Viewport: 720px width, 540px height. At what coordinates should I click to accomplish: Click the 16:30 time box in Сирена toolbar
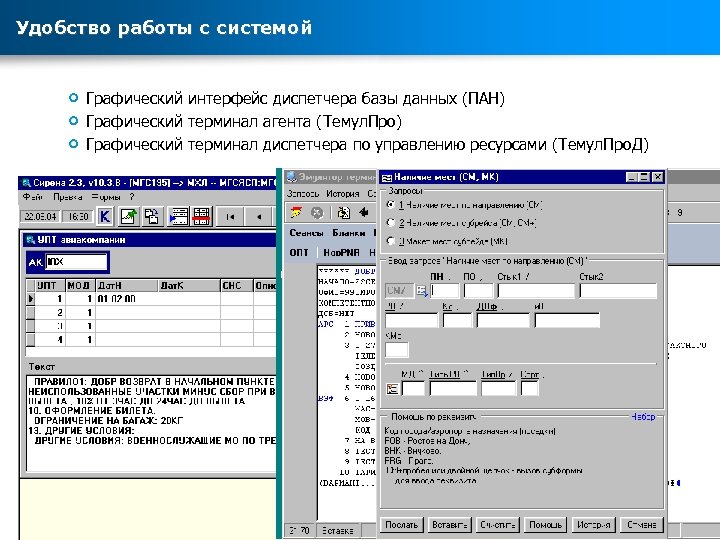(x=78, y=216)
